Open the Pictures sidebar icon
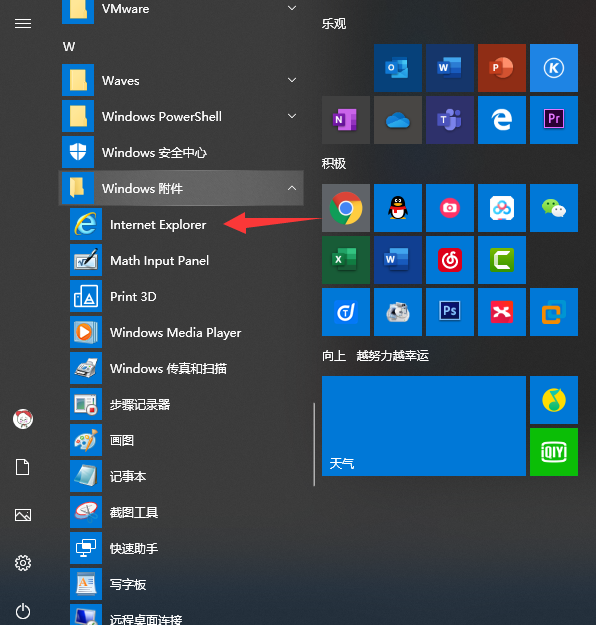This screenshot has width=596, height=625. click(x=23, y=515)
